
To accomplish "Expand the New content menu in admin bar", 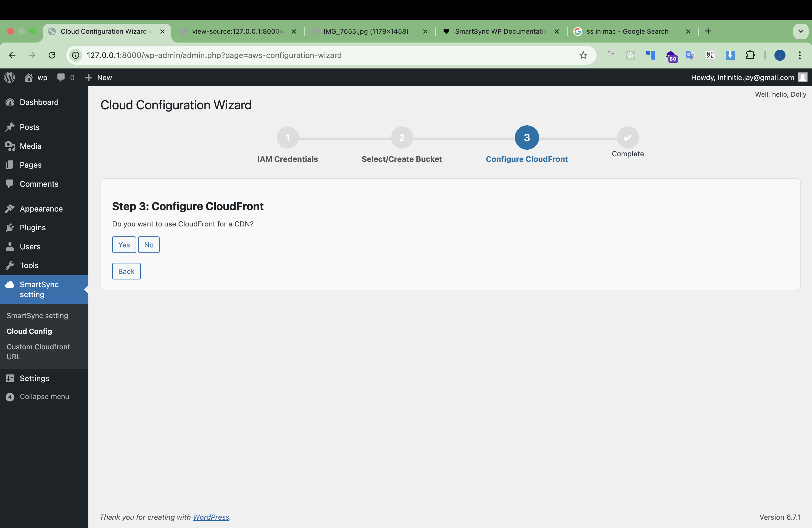I will click(x=98, y=77).
